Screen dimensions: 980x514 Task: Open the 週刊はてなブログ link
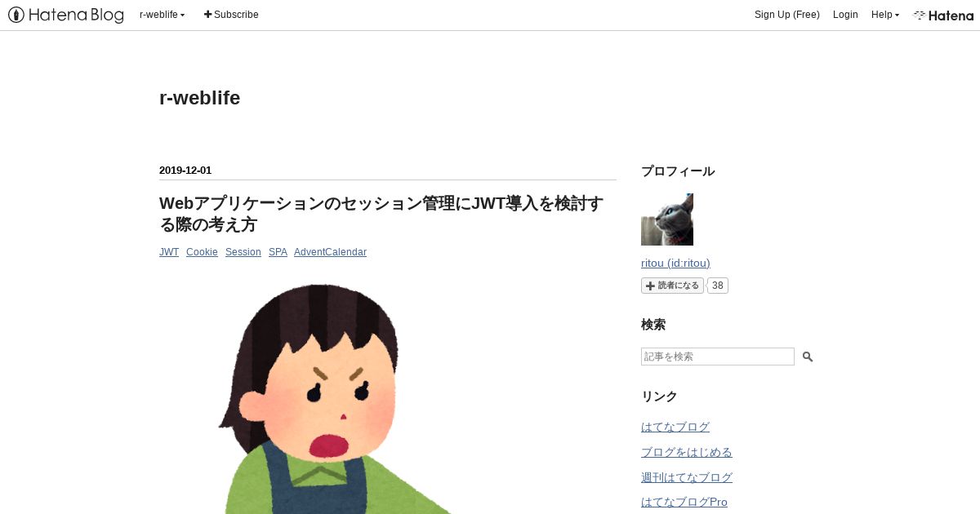point(687,477)
